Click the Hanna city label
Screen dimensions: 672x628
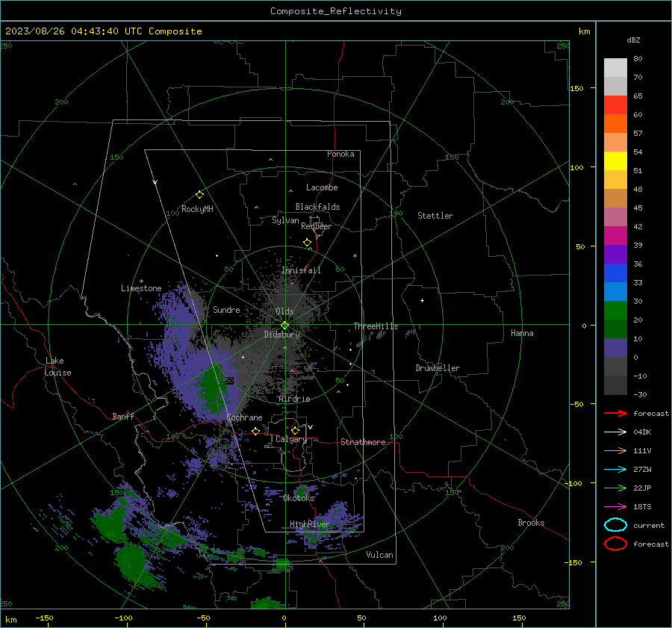click(x=522, y=333)
